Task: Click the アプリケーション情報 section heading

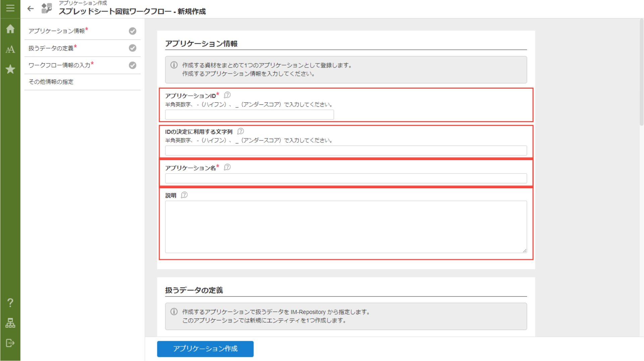Action: point(201,44)
